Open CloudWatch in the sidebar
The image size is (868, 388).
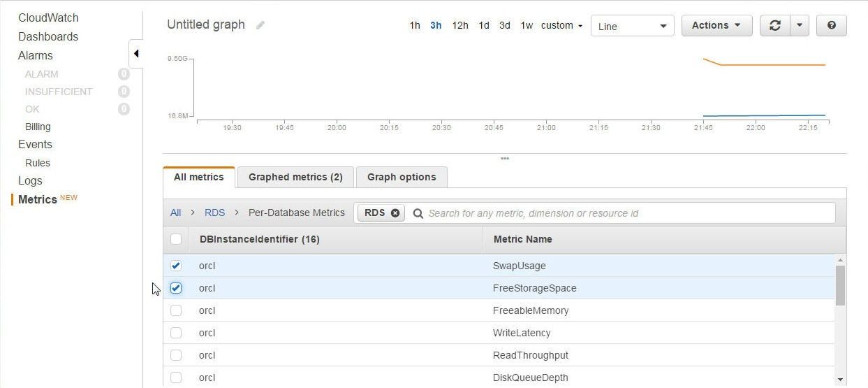pos(48,17)
